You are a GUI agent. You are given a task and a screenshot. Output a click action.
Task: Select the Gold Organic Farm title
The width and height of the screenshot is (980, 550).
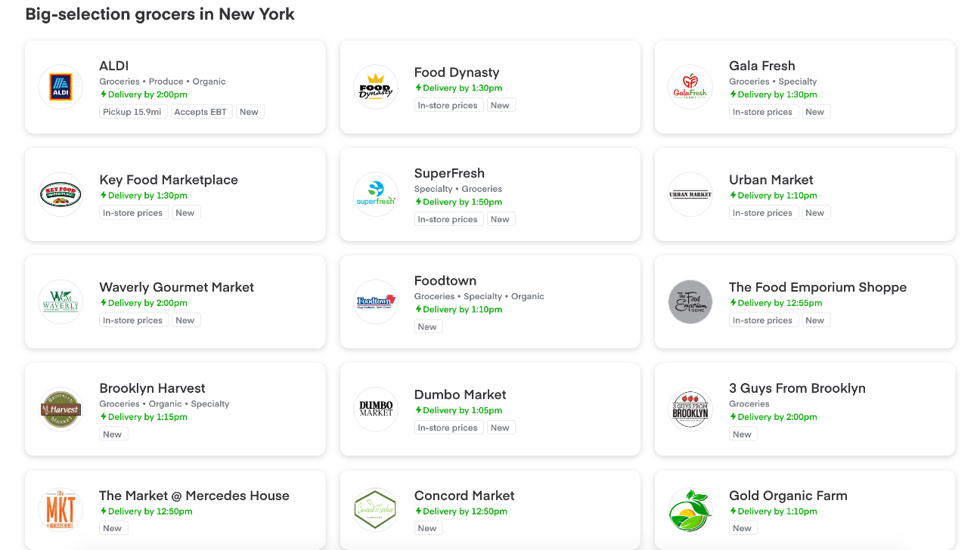[x=788, y=496]
